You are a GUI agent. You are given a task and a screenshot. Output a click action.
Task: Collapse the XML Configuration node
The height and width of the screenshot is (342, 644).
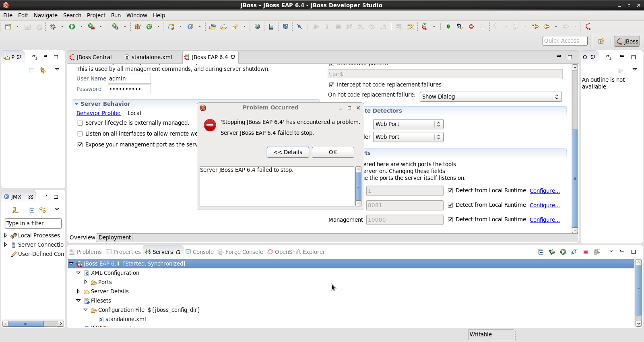pos(78,273)
